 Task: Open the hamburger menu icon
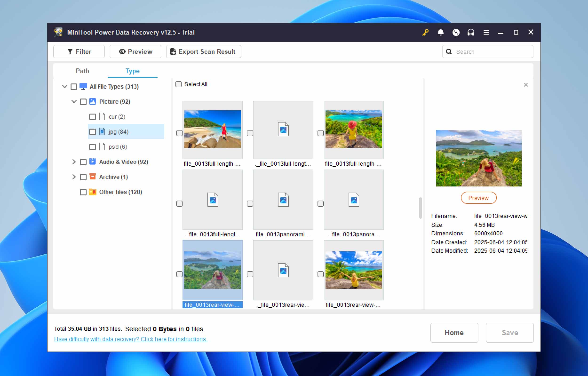(x=486, y=32)
